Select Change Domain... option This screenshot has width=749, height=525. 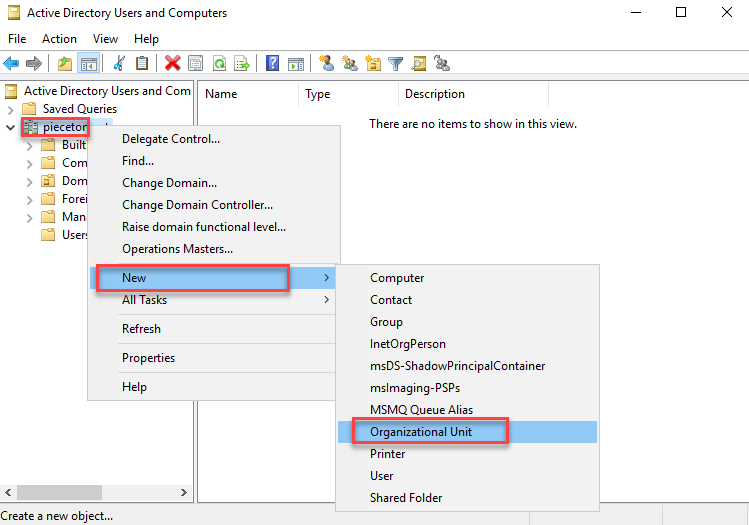click(x=214, y=183)
